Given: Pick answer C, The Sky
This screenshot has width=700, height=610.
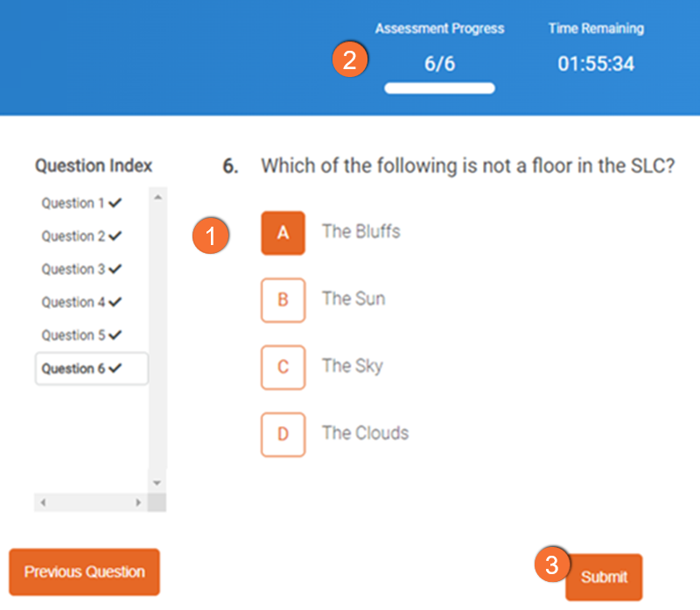Looking at the screenshot, I should (283, 367).
